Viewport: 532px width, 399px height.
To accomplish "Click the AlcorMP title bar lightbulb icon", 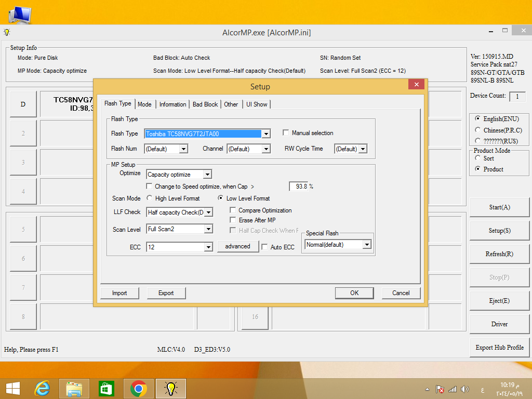I will (7, 32).
